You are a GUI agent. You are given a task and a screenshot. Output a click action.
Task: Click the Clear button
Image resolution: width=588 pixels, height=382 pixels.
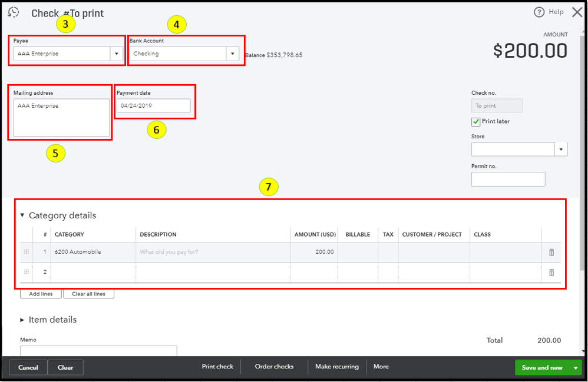pos(65,367)
